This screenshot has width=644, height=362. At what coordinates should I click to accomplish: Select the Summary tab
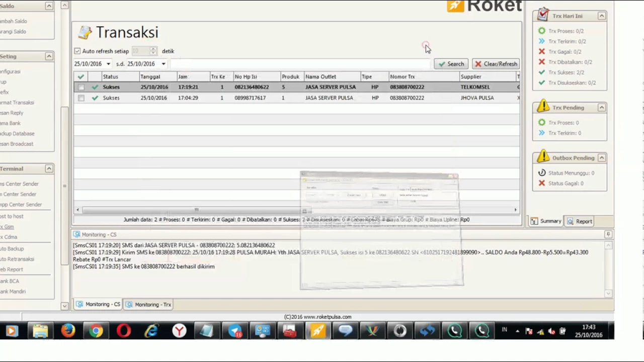coord(545,221)
